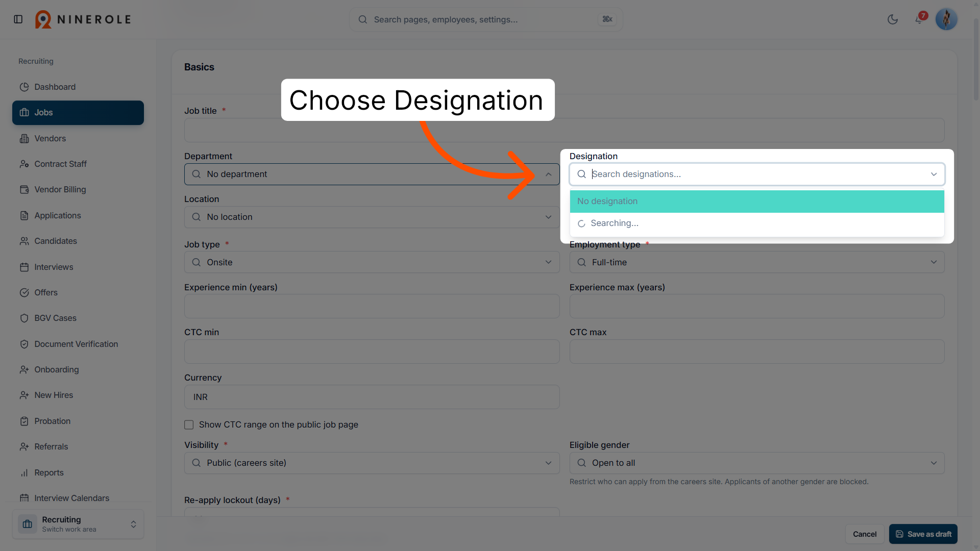The image size is (980, 551).
Task: Open Dashboard in the sidebar
Action: [78, 87]
